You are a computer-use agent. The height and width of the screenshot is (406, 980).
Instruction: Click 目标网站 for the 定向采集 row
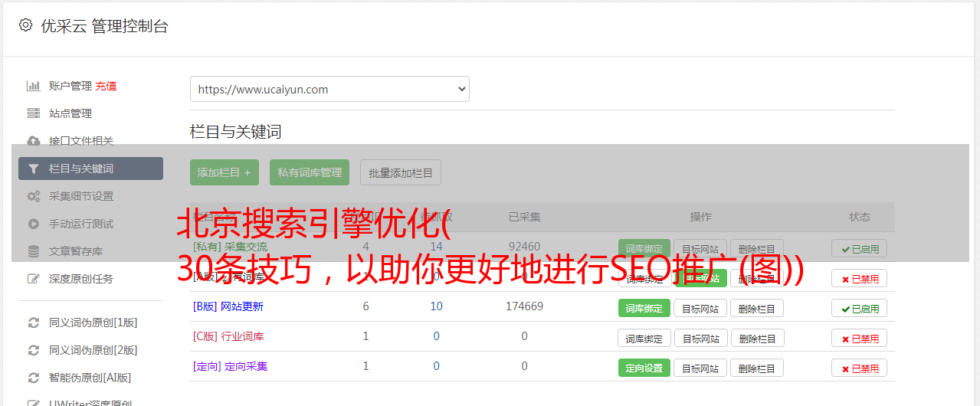700,368
